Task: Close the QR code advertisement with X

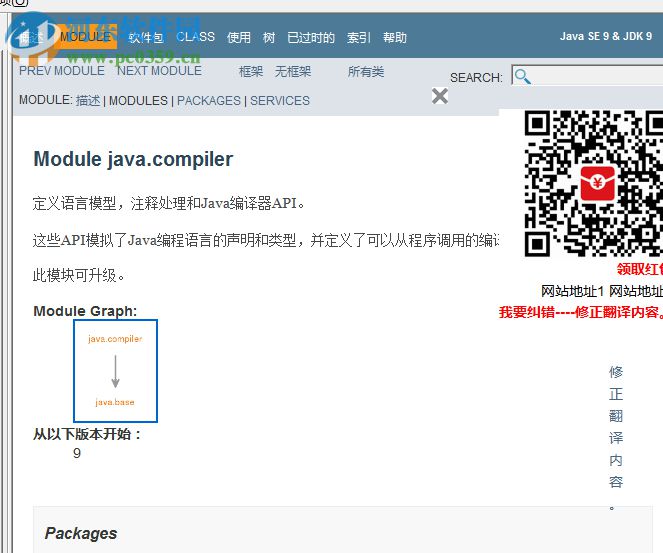Action: [440, 96]
